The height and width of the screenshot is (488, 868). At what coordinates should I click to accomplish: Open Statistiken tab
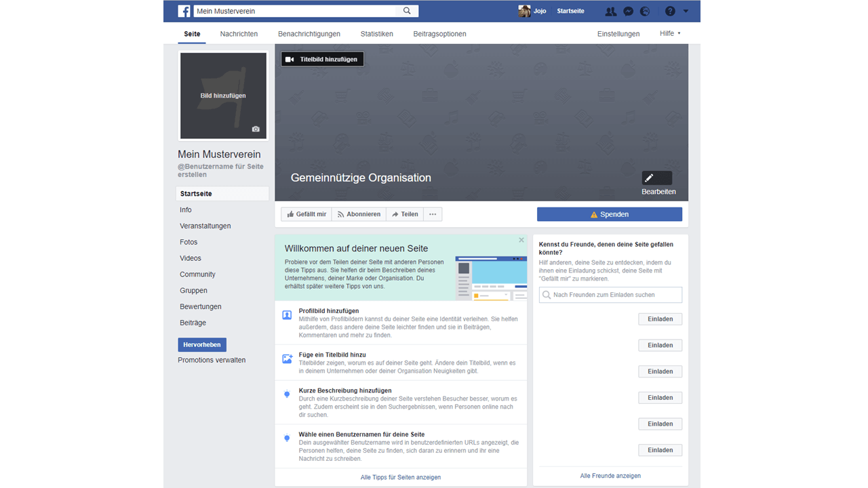coord(376,33)
